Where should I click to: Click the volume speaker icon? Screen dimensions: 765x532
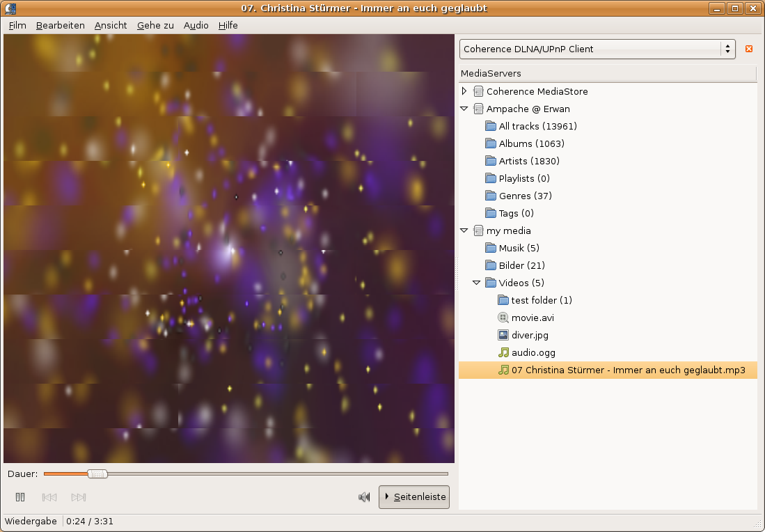(x=364, y=497)
